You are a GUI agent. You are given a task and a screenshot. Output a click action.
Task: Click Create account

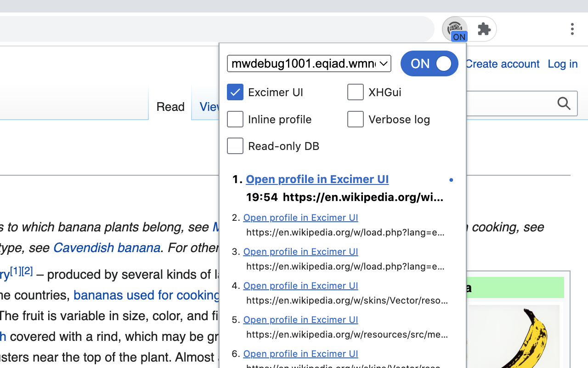pos(502,64)
